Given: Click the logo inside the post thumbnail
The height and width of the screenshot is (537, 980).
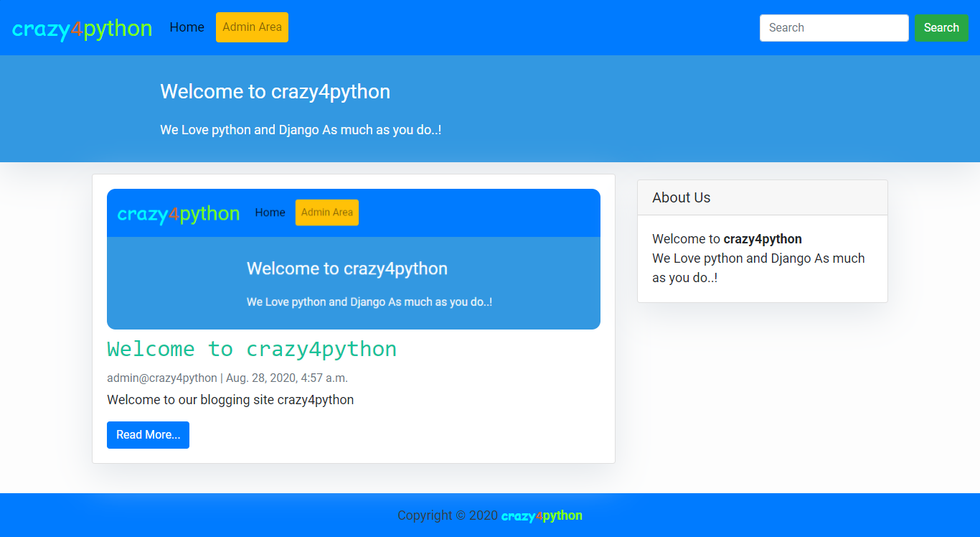Looking at the screenshot, I should tap(178, 213).
